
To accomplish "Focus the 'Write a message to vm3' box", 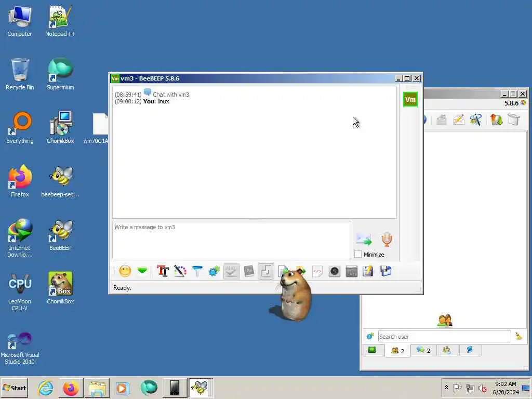I will (232, 240).
